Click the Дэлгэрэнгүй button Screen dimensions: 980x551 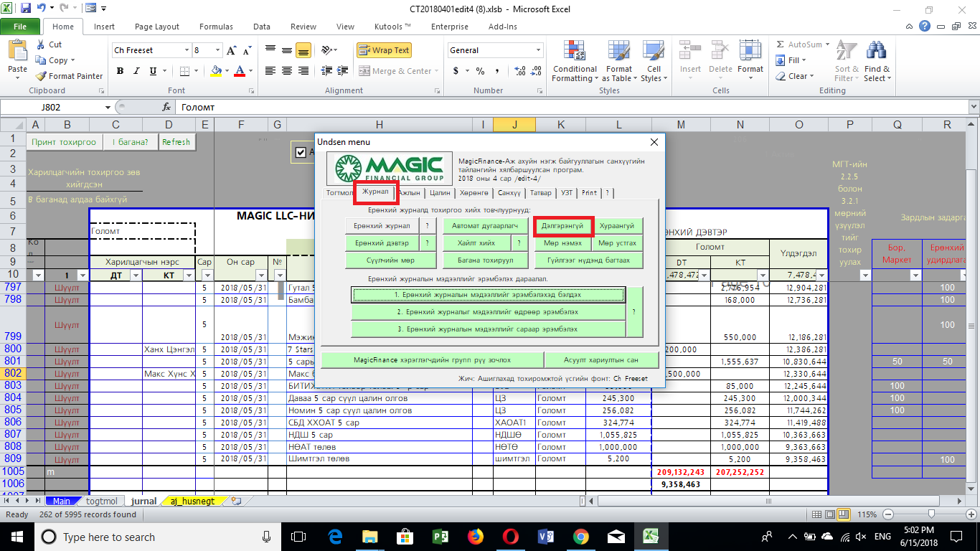[x=563, y=226]
